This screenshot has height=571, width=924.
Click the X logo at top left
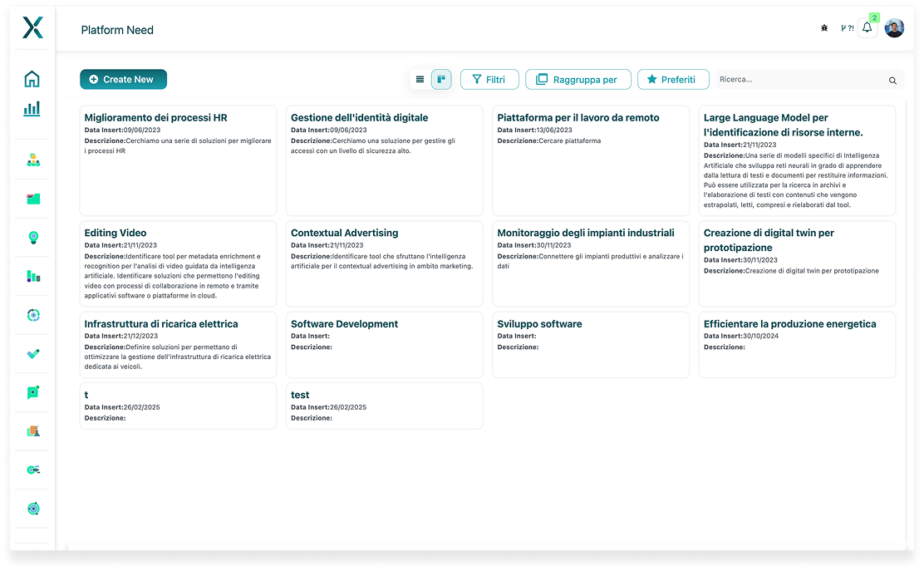point(32,27)
